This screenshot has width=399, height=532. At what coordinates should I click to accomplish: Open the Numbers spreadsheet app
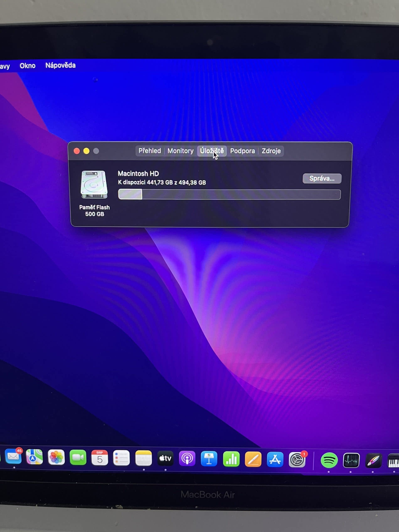pos(231,459)
